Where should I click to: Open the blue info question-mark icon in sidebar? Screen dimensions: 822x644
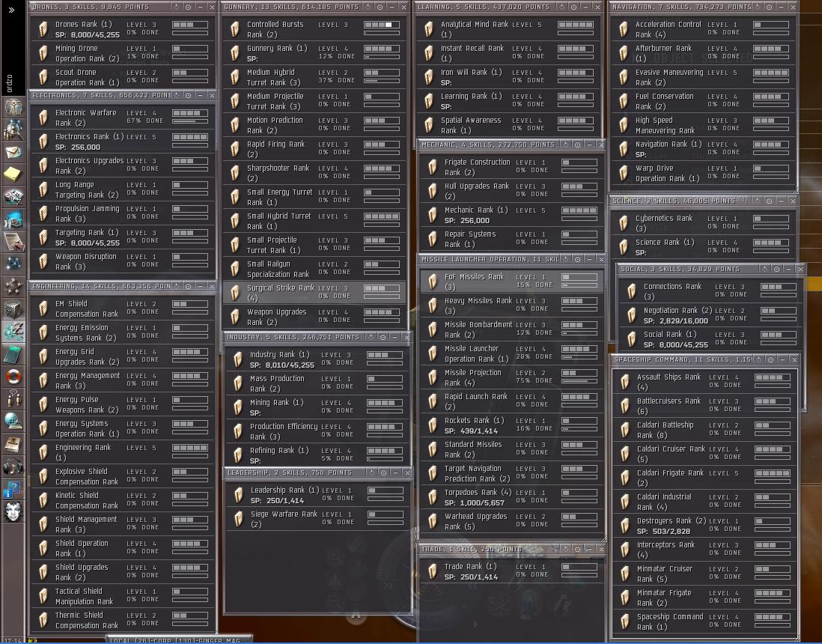pos(13,489)
